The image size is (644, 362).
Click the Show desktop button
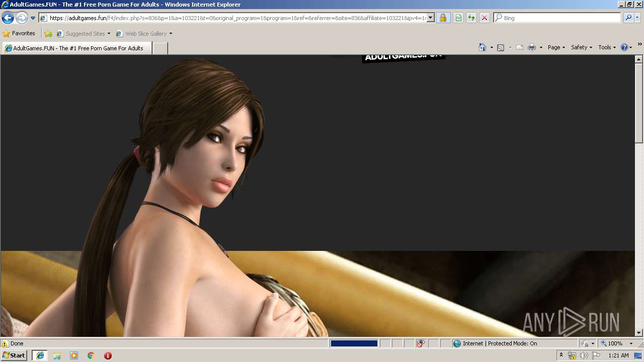638,355
